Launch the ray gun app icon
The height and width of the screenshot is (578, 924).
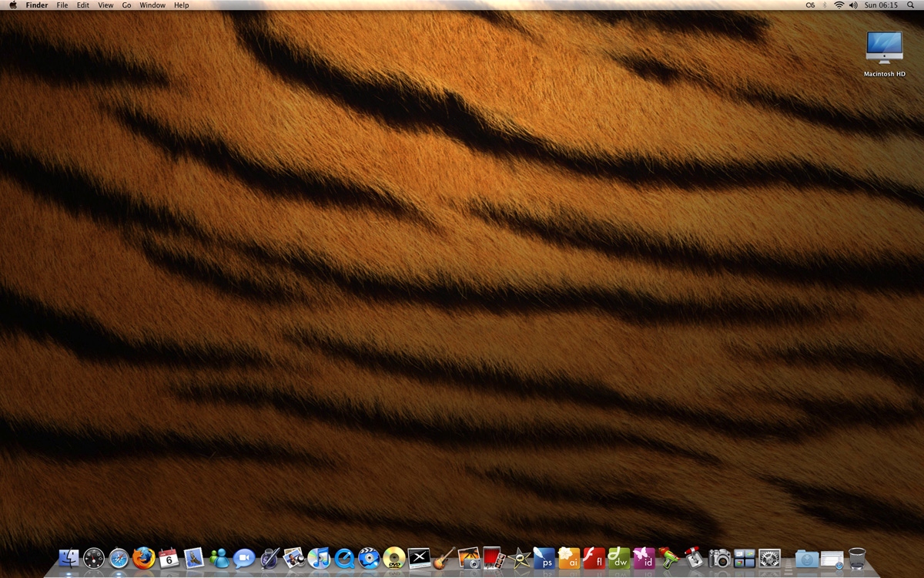[x=669, y=558]
